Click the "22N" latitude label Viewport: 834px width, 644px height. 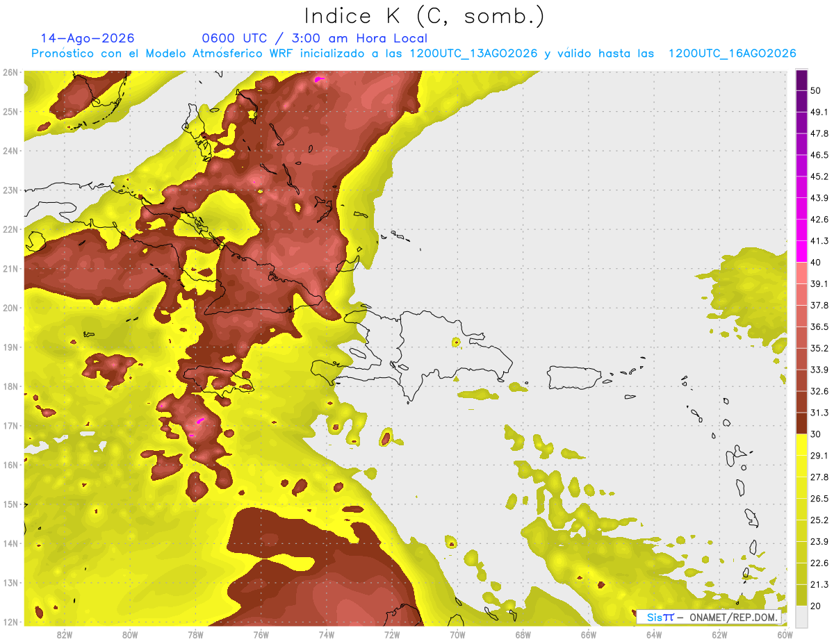[x=10, y=229]
